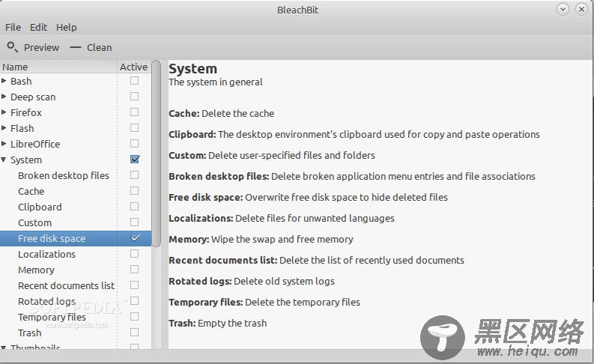
Task: Click the cleaner list vertical scrollbar
Action: (x=156, y=154)
